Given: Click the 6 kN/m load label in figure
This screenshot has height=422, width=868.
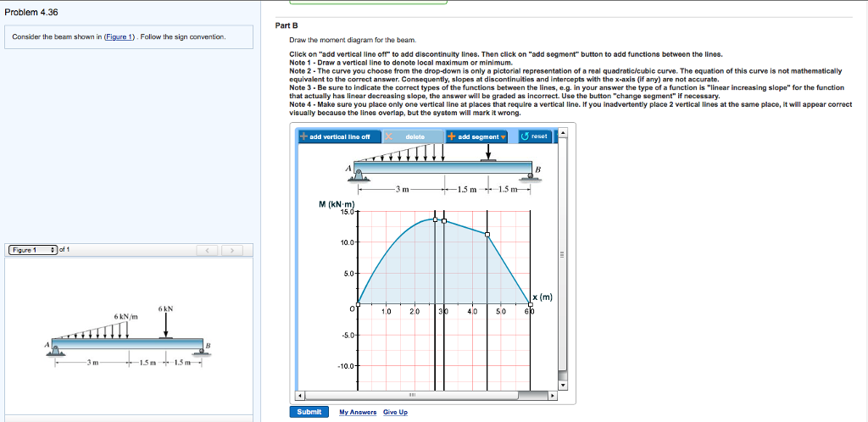Looking at the screenshot, I should pyautogui.click(x=125, y=316).
